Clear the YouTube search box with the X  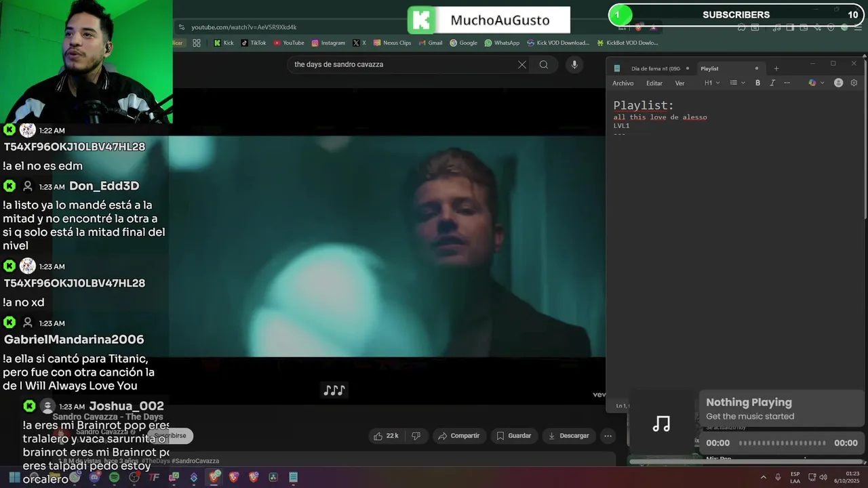pos(522,64)
